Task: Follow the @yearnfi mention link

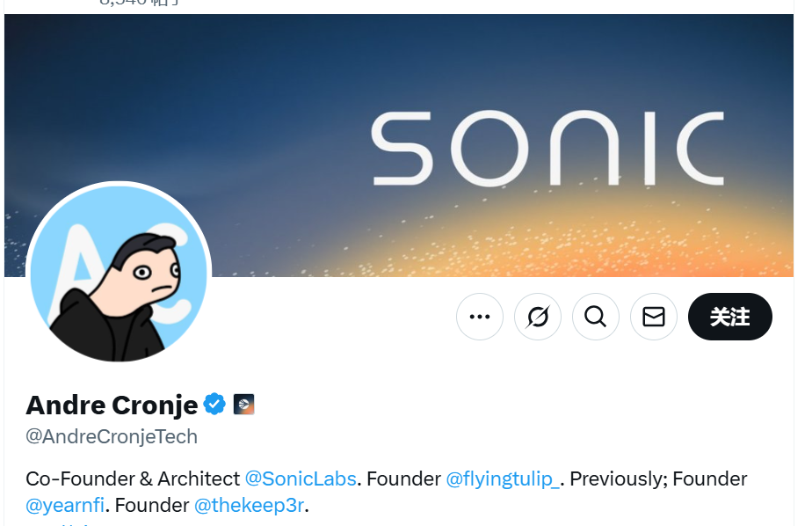Action: pos(64,506)
